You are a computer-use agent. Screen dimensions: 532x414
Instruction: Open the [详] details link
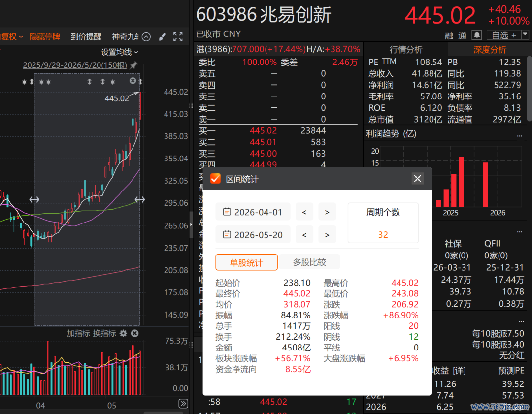coord(459,371)
